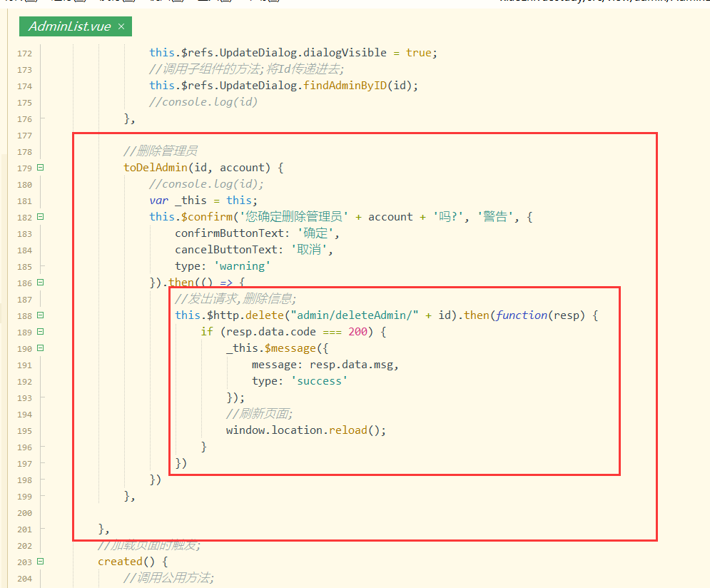710x588 pixels.
Task: Click line number 172 in the gutter
Action: (24, 54)
